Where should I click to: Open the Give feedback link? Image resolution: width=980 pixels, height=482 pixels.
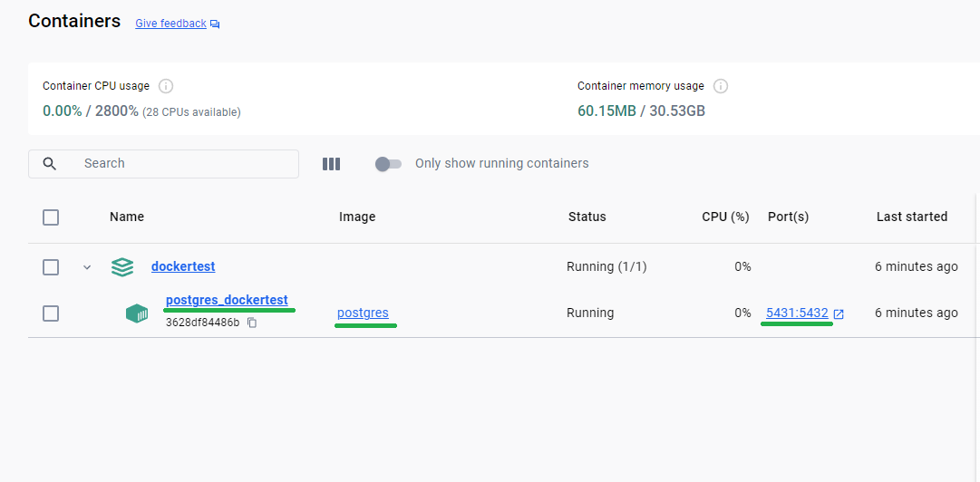click(x=170, y=24)
